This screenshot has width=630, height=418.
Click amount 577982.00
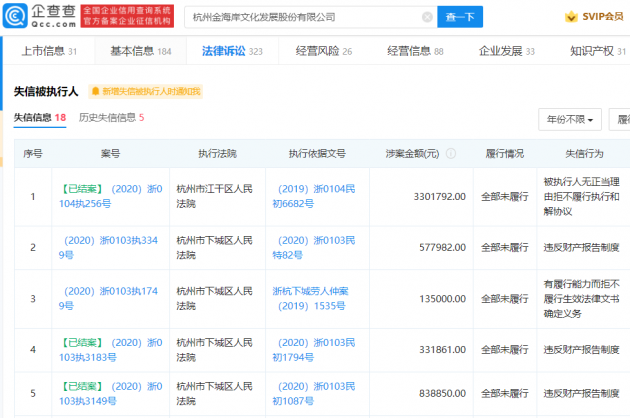pos(442,248)
